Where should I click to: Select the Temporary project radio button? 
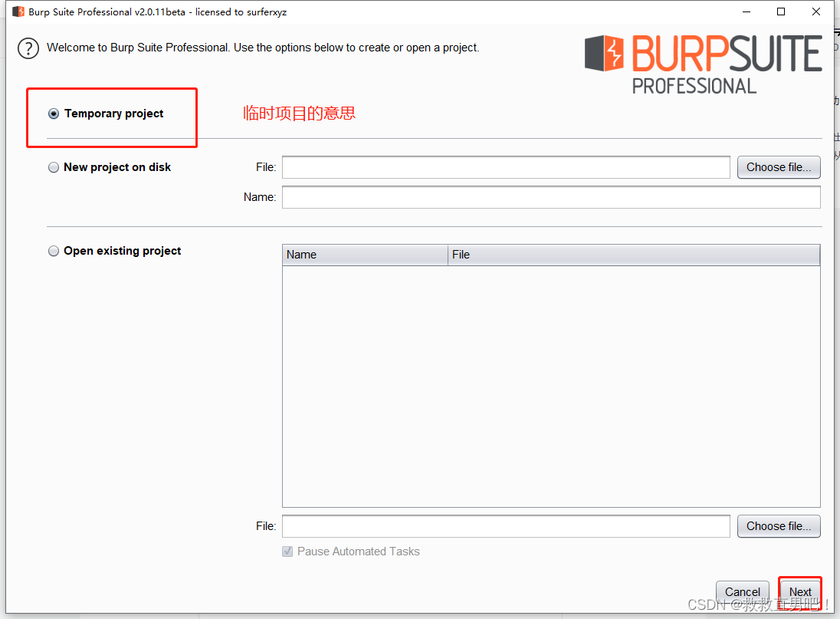coord(54,114)
